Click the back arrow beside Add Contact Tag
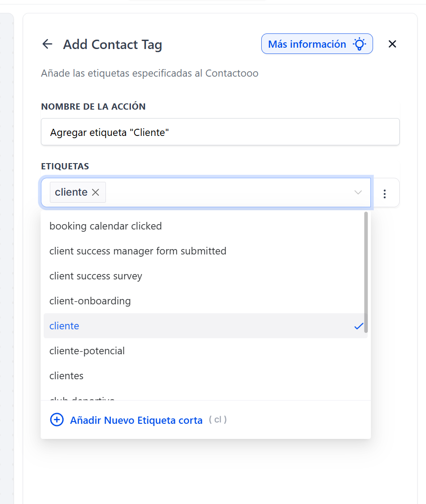 coord(47,44)
